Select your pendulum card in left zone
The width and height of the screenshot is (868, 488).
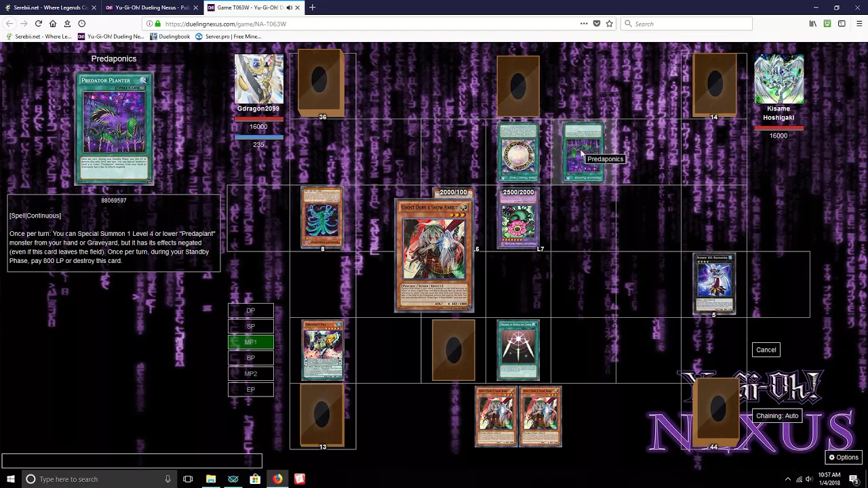point(322,350)
